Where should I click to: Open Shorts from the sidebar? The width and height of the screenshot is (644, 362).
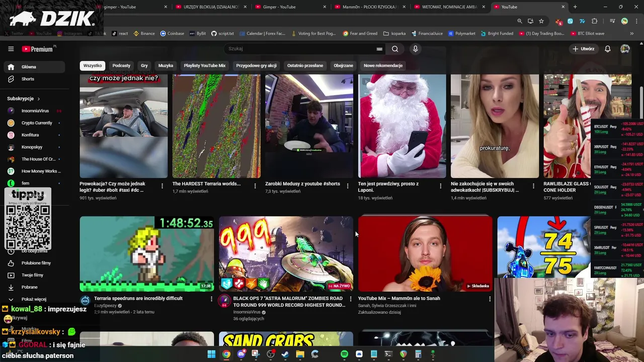pyautogui.click(x=34, y=79)
